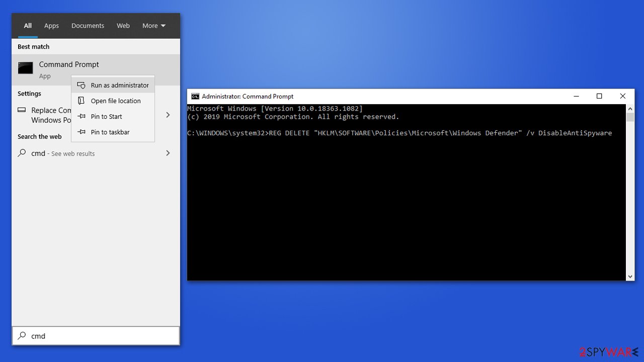Minimize the Administrator Command Prompt window
This screenshot has height=362, width=644.
(x=576, y=97)
